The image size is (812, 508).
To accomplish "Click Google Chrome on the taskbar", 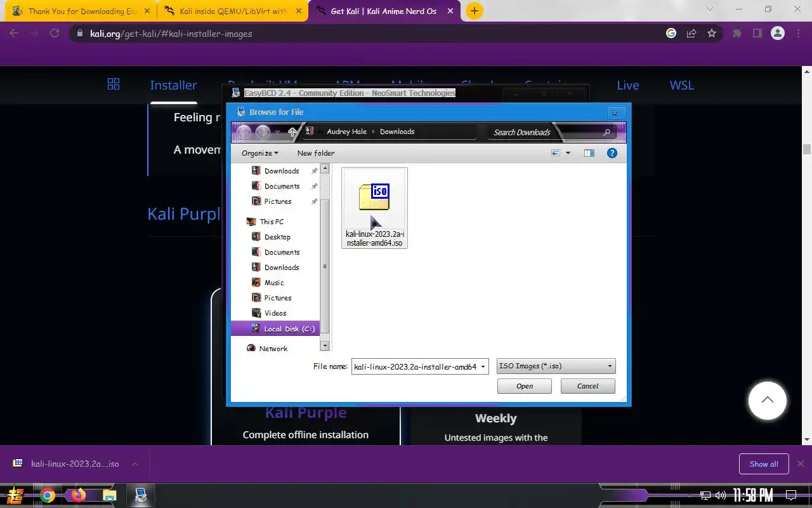I will pyautogui.click(x=48, y=495).
